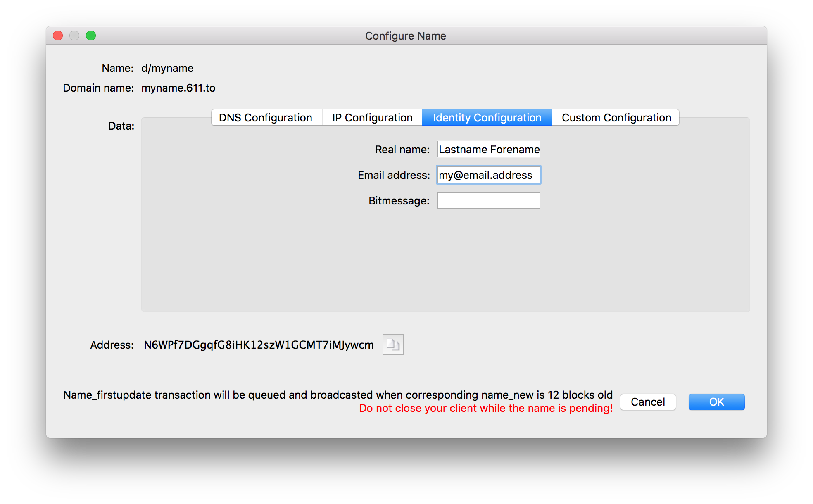Click the copy address icon button
The height and width of the screenshot is (504, 813).
coord(393,345)
